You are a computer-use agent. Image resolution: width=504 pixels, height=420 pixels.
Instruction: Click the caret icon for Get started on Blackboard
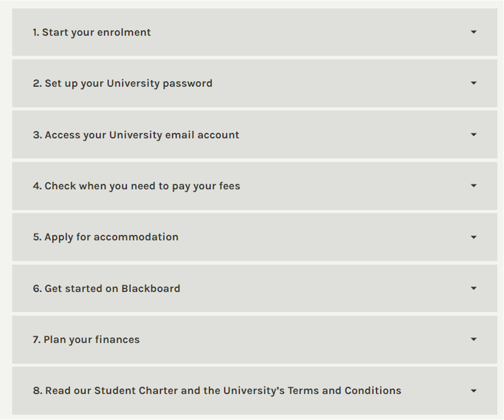474,289
